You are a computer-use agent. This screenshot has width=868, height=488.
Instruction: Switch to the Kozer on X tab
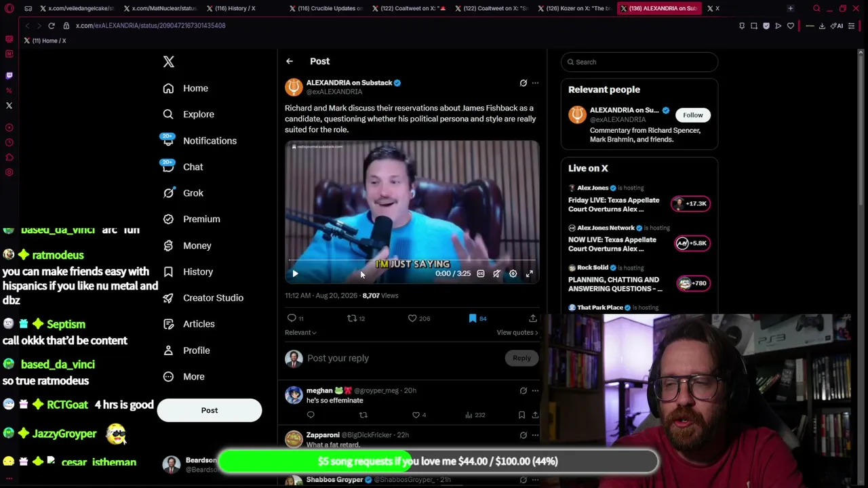(575, 8)
